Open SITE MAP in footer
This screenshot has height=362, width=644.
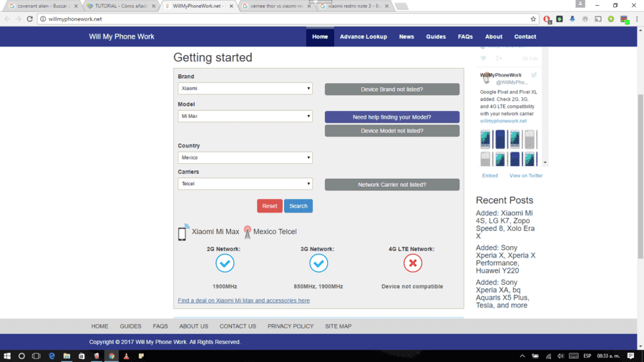[338, 326]
